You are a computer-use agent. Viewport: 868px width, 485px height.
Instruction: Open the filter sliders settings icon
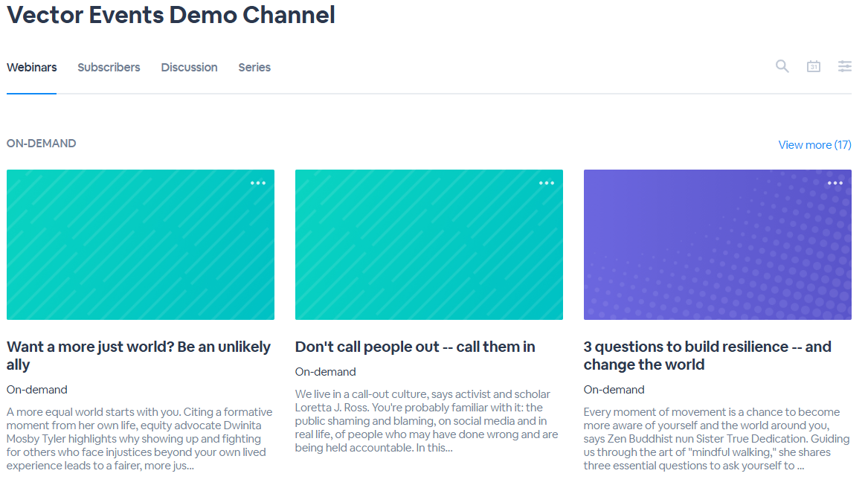845,66
